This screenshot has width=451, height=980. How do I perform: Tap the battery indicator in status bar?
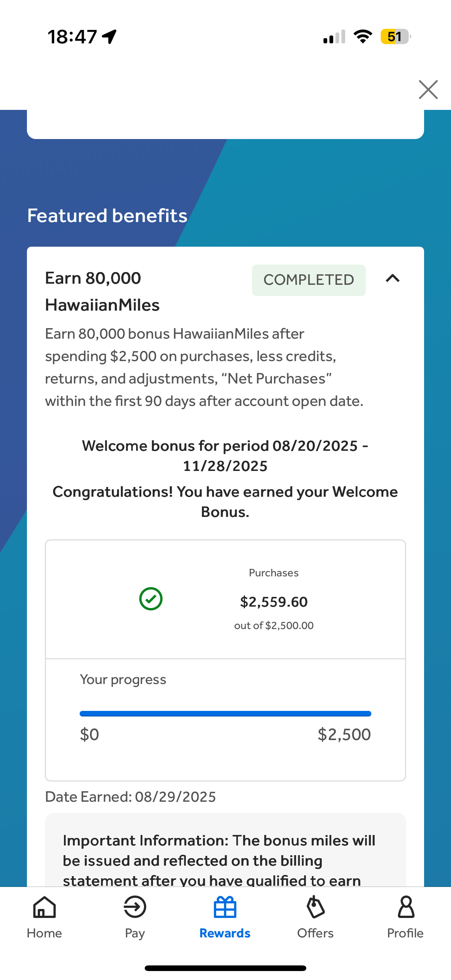tap(395, 37)
